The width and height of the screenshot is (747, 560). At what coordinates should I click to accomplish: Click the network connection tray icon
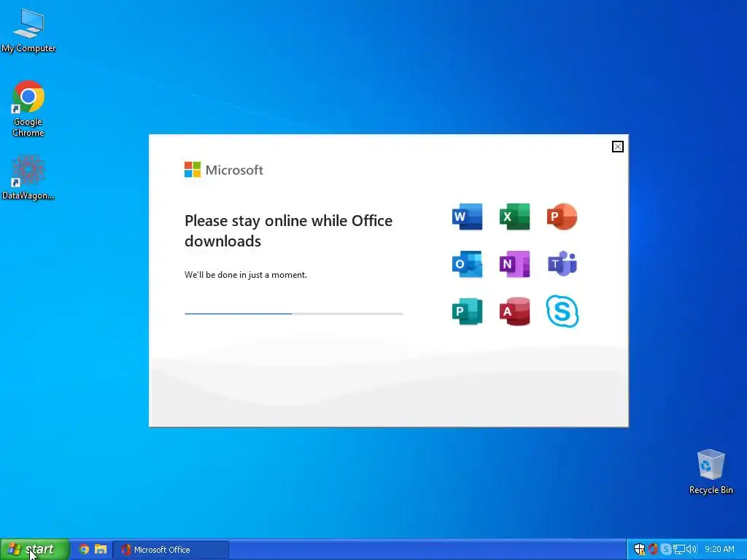click(x=679, y=549)
